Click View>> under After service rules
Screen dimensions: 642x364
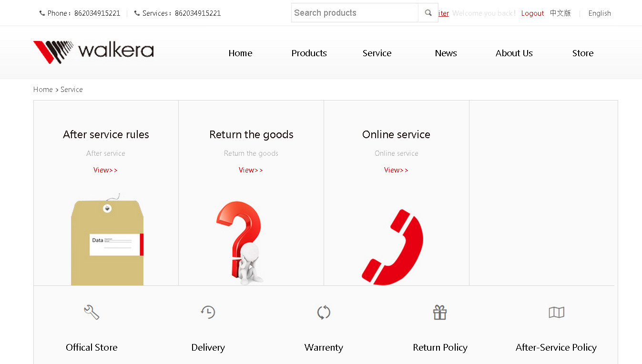105,170
